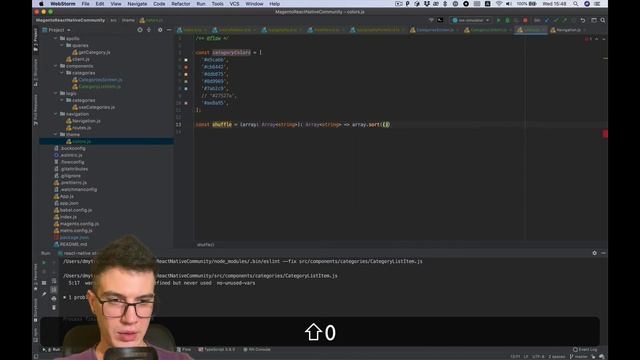Open the TypeScript tool window button

point(217,349)
